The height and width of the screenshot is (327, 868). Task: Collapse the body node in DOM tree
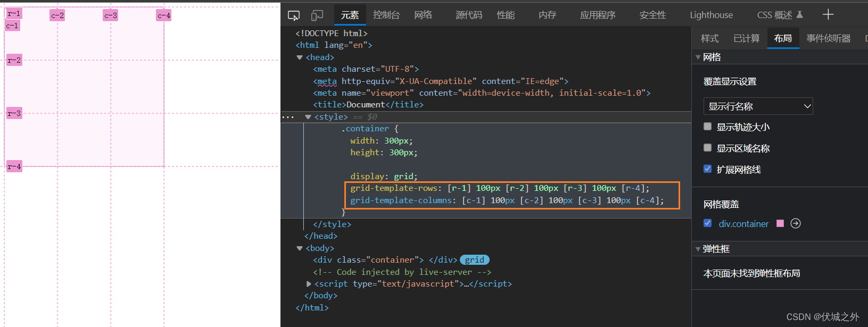point(300,248)
